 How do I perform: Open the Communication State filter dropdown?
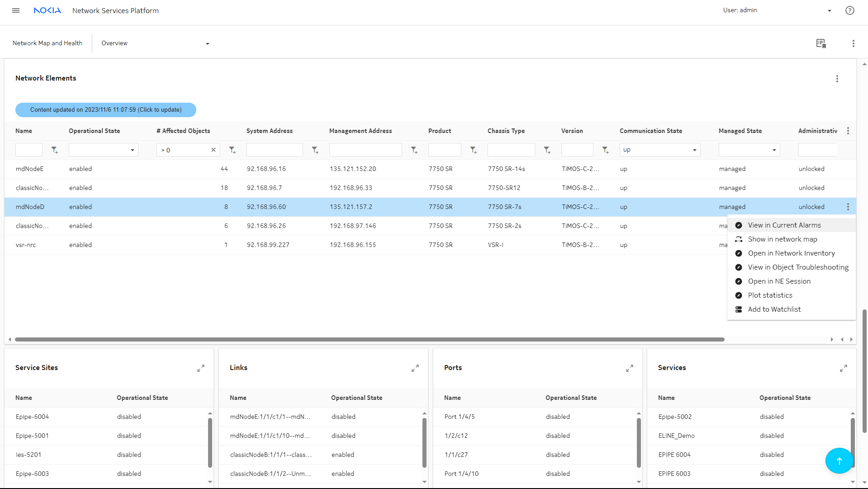point(659,150)
